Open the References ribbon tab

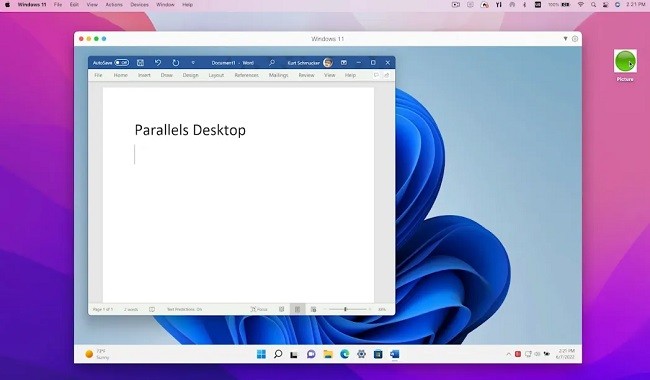pos(247,75)
